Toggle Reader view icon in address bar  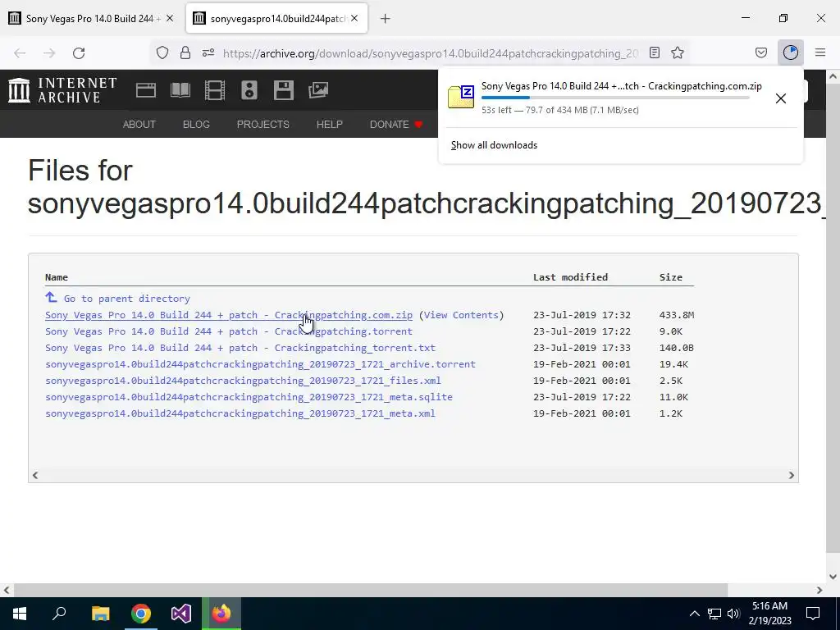click(654, 52)
